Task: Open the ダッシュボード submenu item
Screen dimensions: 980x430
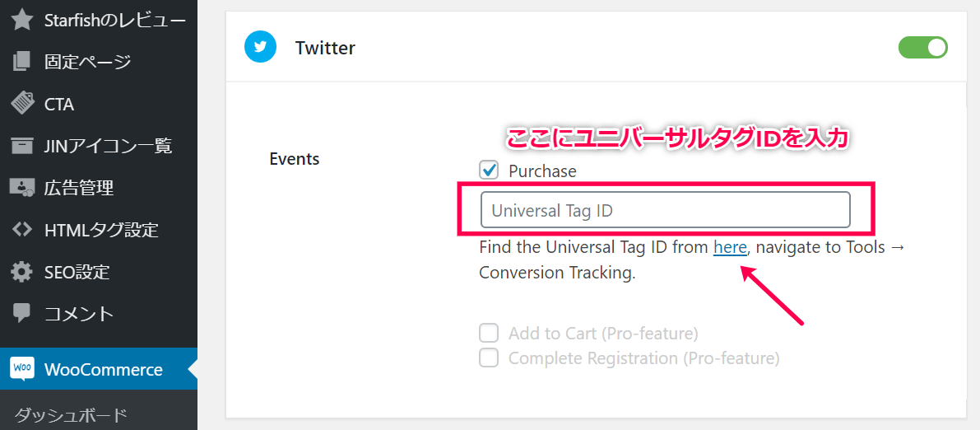Action: click(x=72, y=414)
